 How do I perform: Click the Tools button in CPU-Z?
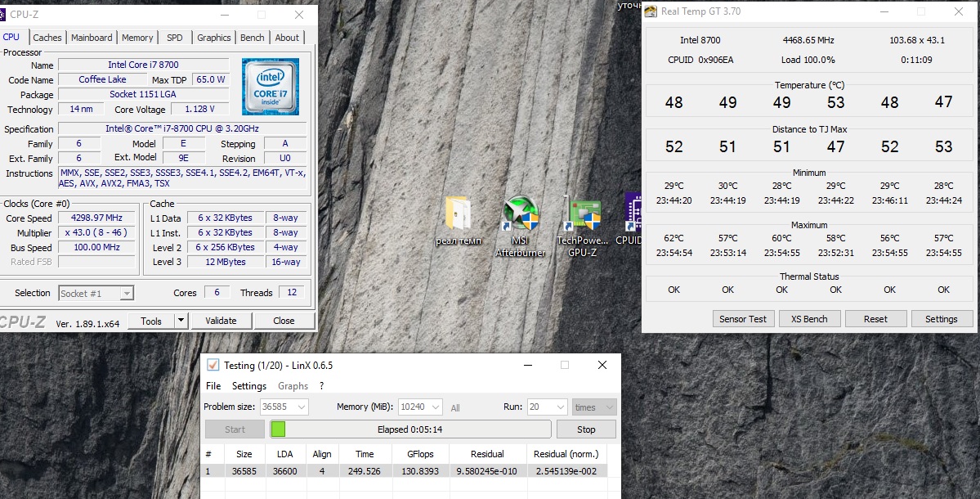pyautogui.click(x=150, y=321)
